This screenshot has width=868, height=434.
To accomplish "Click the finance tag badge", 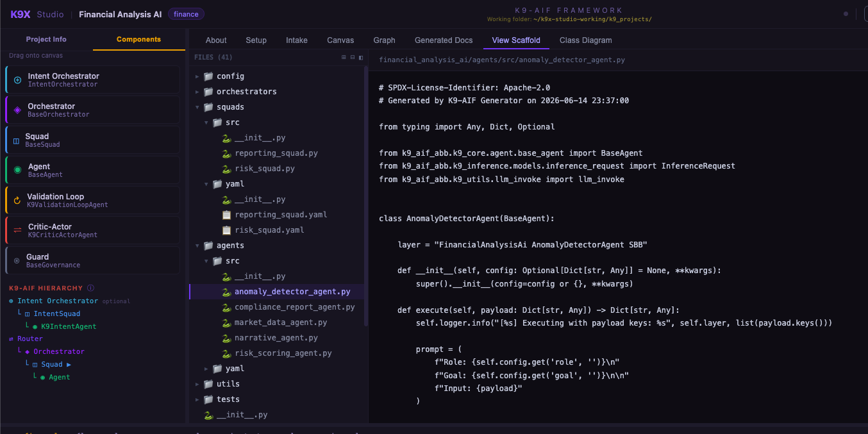I will click(x=186, y=14).
